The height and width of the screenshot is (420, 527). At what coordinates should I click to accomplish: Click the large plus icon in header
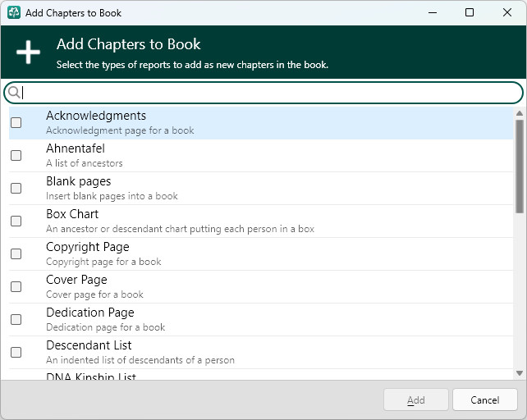[28, 52]
